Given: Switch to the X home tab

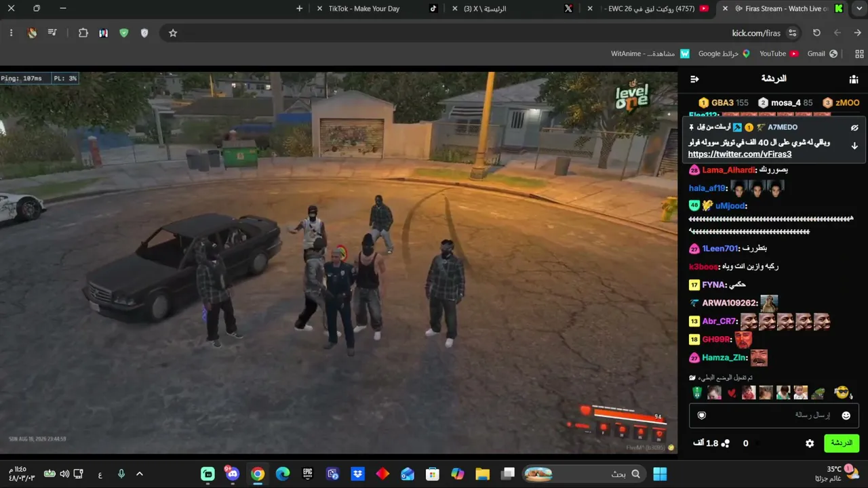Looking at the screenshot, I should [x=512, y=9].
